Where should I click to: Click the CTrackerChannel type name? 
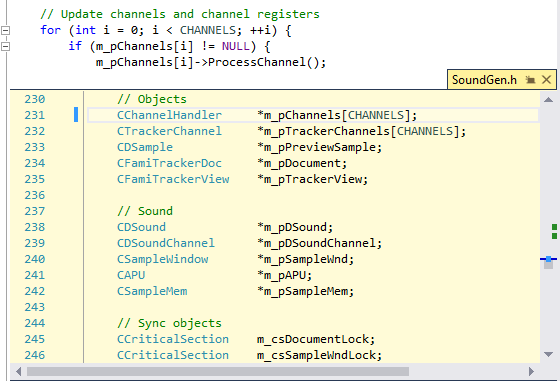point(169,131)
